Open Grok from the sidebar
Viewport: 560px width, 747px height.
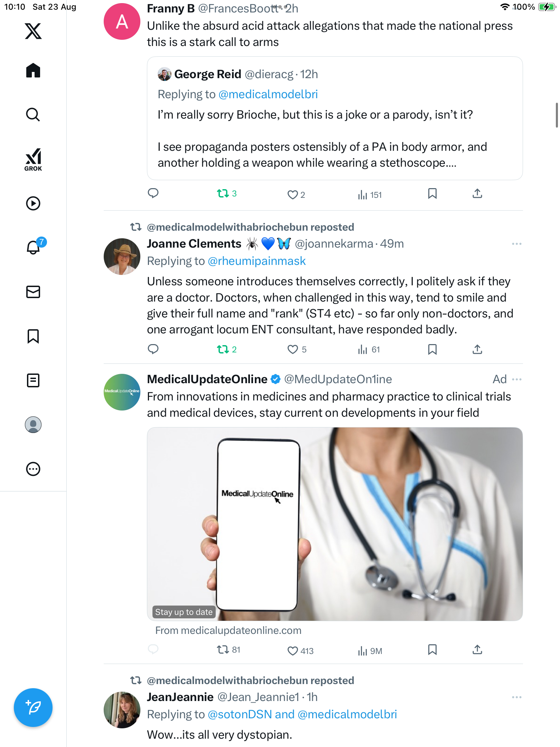click(33, 159)
